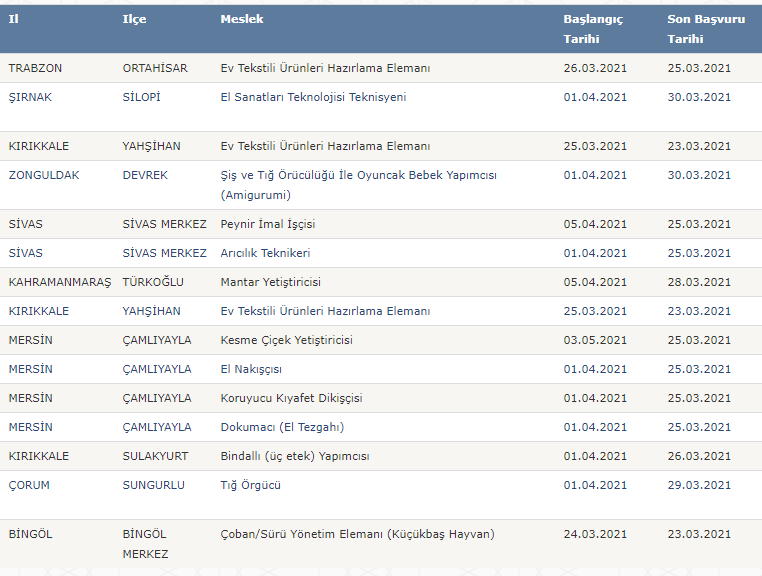Click start date 26.03.2021
The height and width of the screenshot is (576, 762).
tap(595, 68)
